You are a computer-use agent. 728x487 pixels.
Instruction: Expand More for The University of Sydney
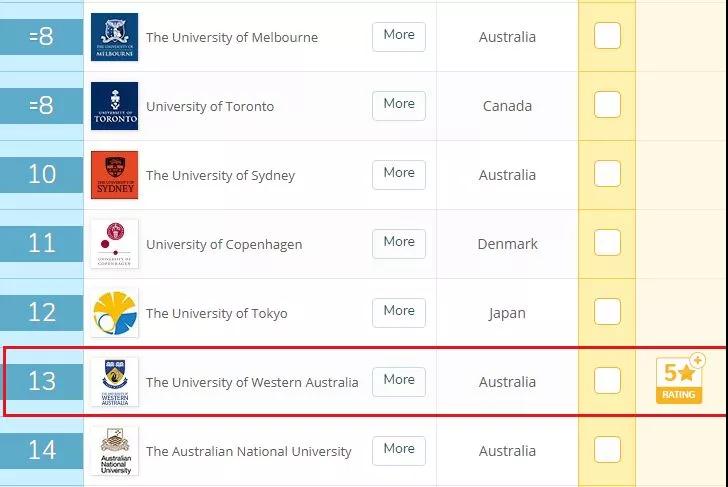399,174
